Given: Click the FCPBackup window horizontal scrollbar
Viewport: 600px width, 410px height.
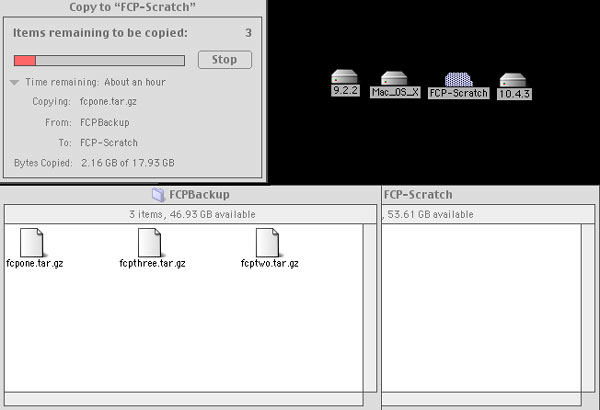Looking at the screenshot, I should (x=184, y=399).
